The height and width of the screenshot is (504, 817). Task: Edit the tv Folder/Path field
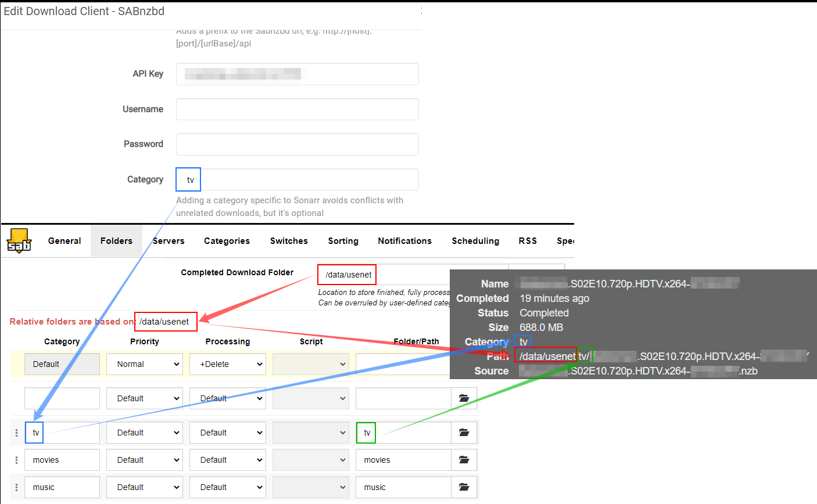[403, 433]
